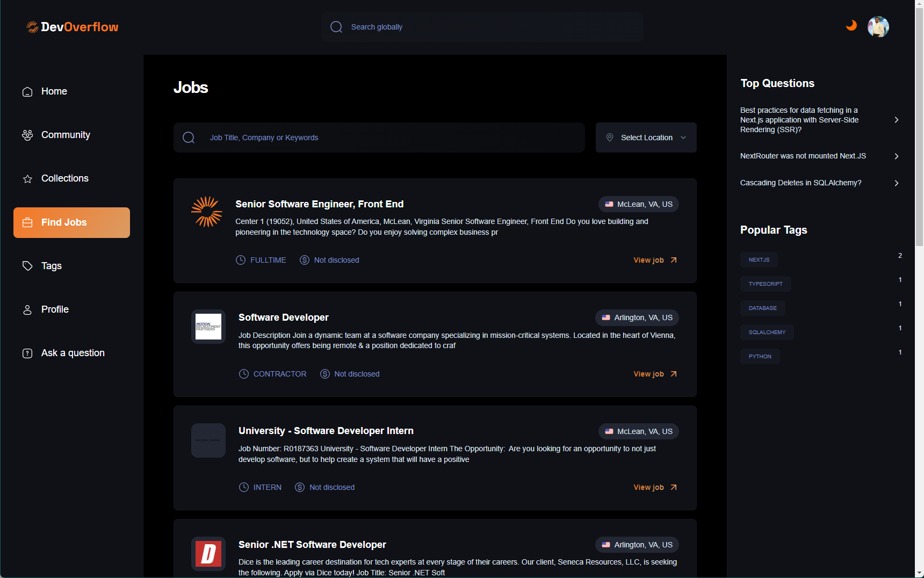Click the page vertical scrollbar

pyautogui.click(x=919, y=127)
